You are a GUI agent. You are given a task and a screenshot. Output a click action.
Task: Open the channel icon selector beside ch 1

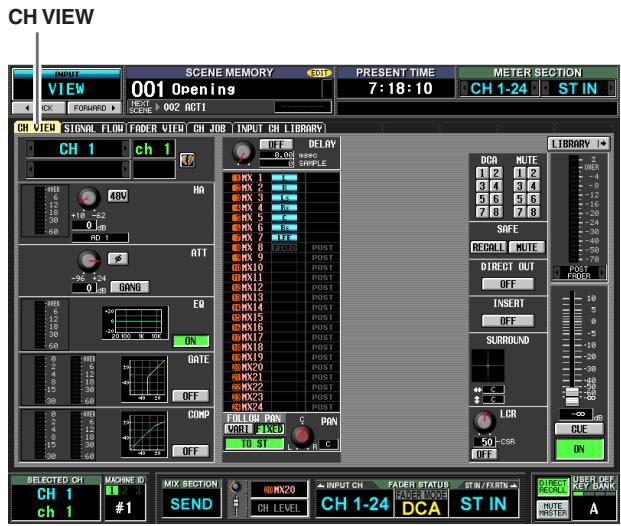[187, 160]
